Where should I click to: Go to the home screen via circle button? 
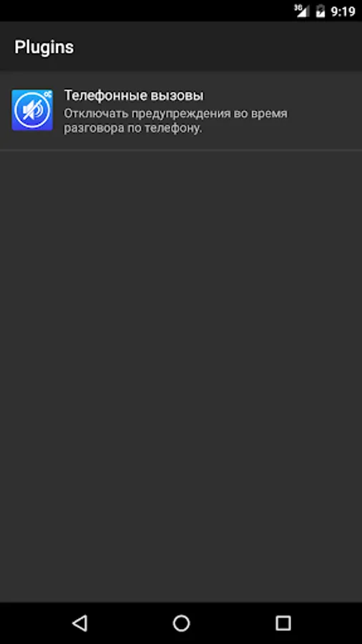click(x=181, y=623)
